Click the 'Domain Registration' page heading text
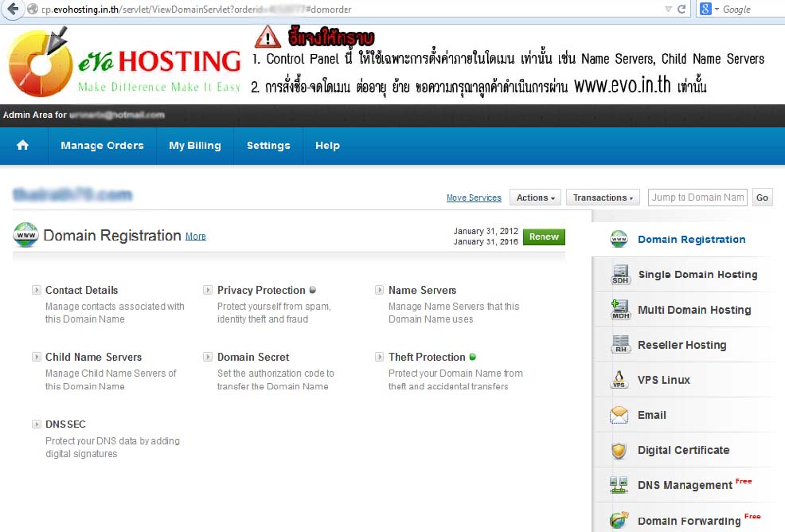Viewport: 785px width, 532px height. point(112,236)
